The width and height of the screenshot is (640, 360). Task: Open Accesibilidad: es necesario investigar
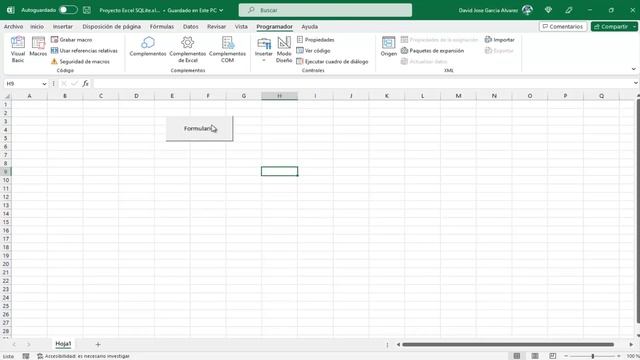pyautogui.click(x=83, y=356)
